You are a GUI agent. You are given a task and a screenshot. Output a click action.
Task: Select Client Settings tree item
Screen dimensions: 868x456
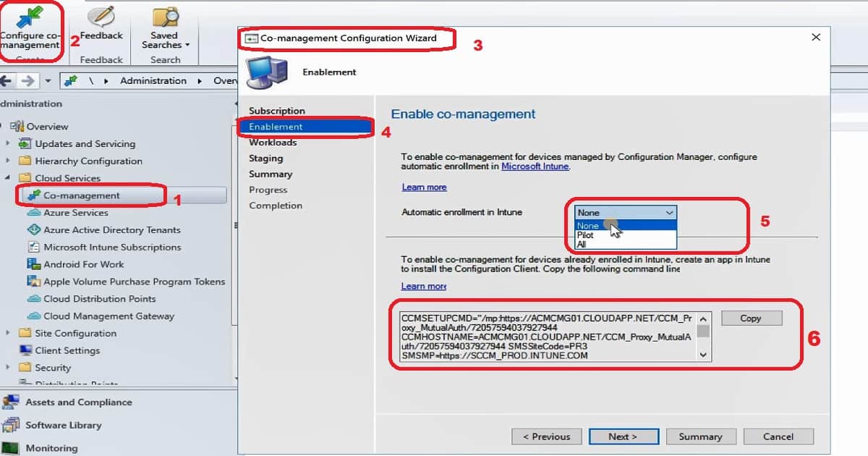(67, 350)
